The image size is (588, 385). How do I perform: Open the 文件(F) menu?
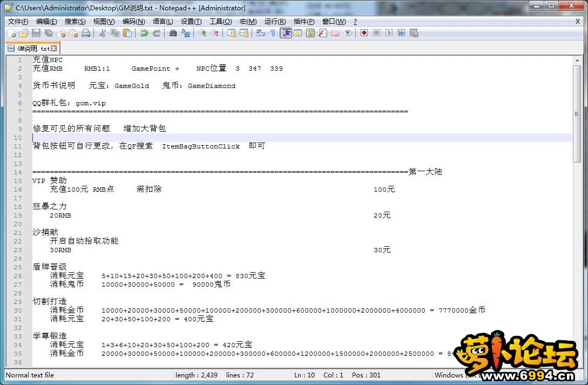(x=18, y=22)
